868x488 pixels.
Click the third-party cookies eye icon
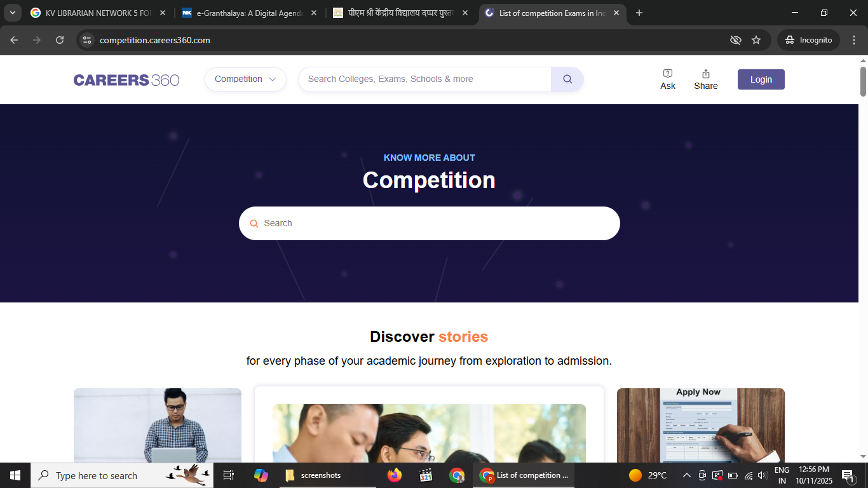pos(736,40)
